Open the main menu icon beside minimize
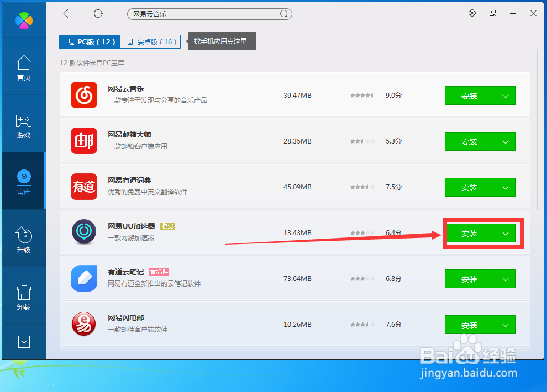Viewport: 547px width, 392px height. (493, 13)
